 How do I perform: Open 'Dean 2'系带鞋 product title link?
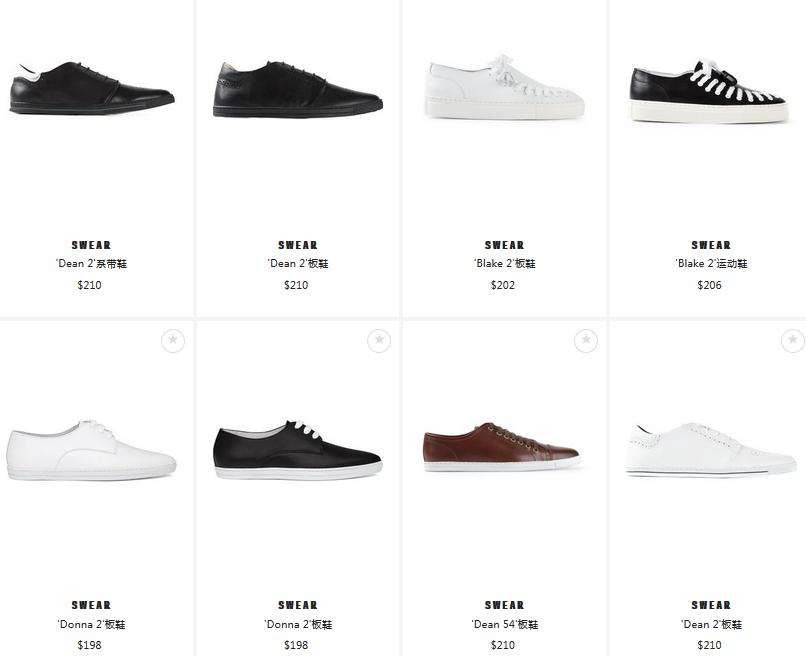91,264
